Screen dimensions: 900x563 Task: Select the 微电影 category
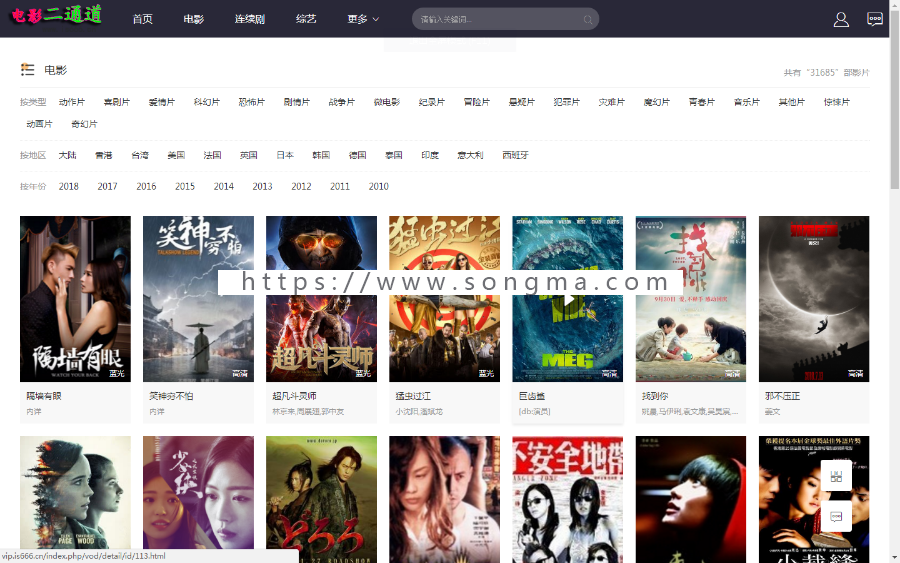tap(386, 102)
